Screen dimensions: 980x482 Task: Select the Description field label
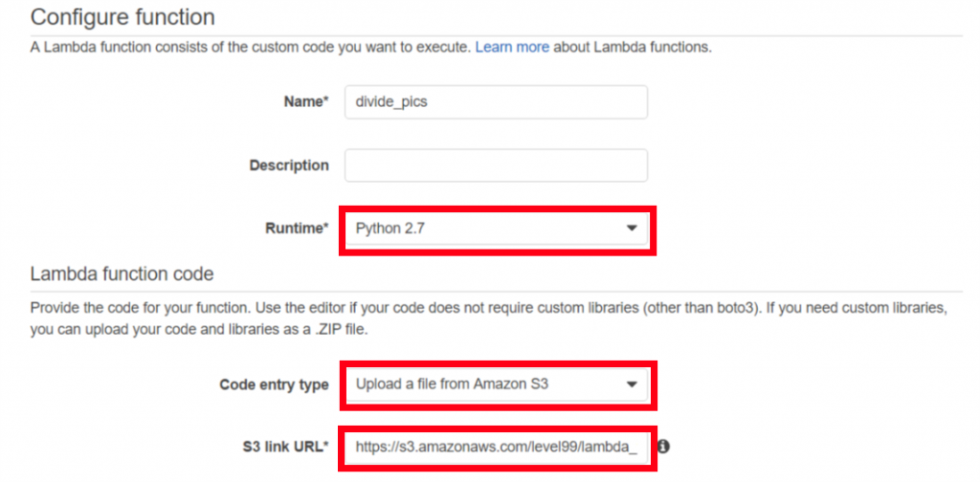(289, 165)
